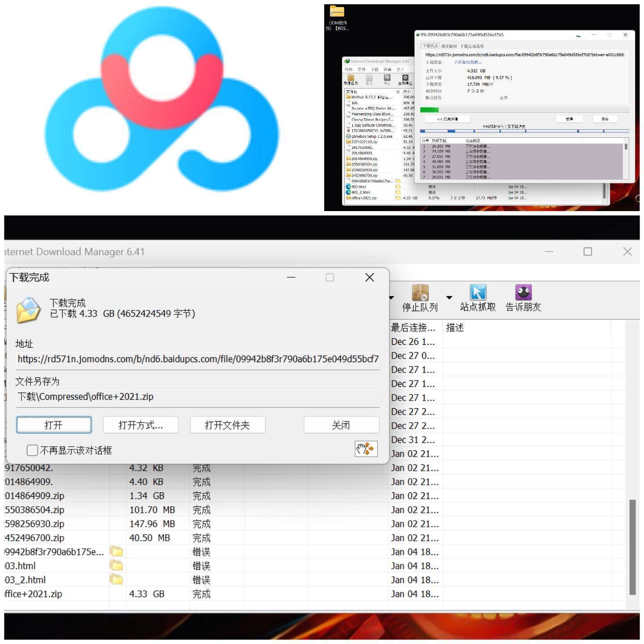Open the (IDM软件包) desktop folder icon

[337, 11]
